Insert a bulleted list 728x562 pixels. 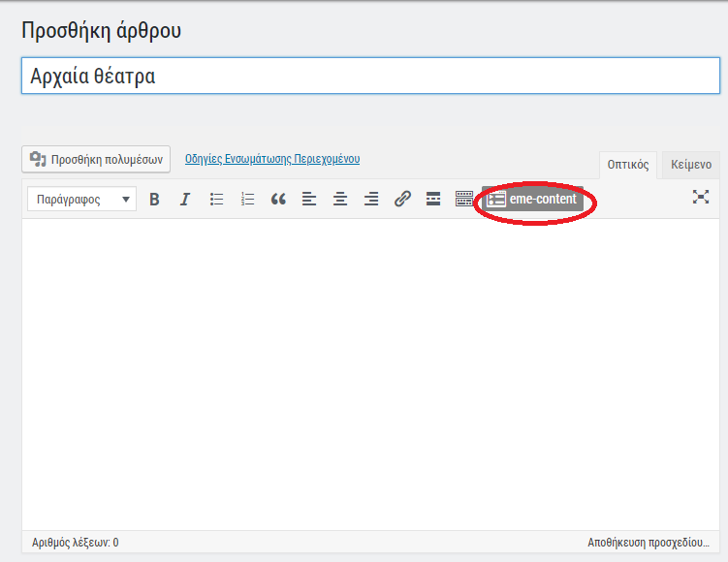coord(216,199)
